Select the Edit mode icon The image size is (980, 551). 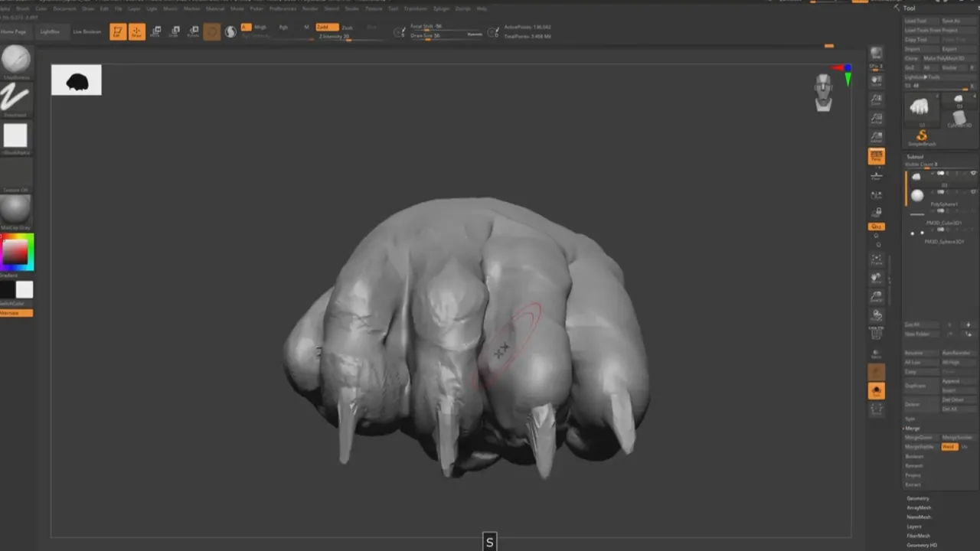[118, 32]
